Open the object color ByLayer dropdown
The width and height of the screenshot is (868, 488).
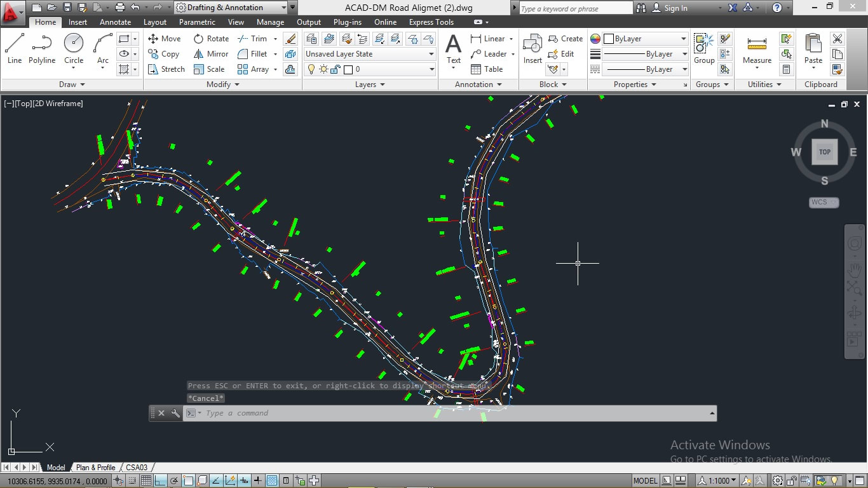[645, 39]
